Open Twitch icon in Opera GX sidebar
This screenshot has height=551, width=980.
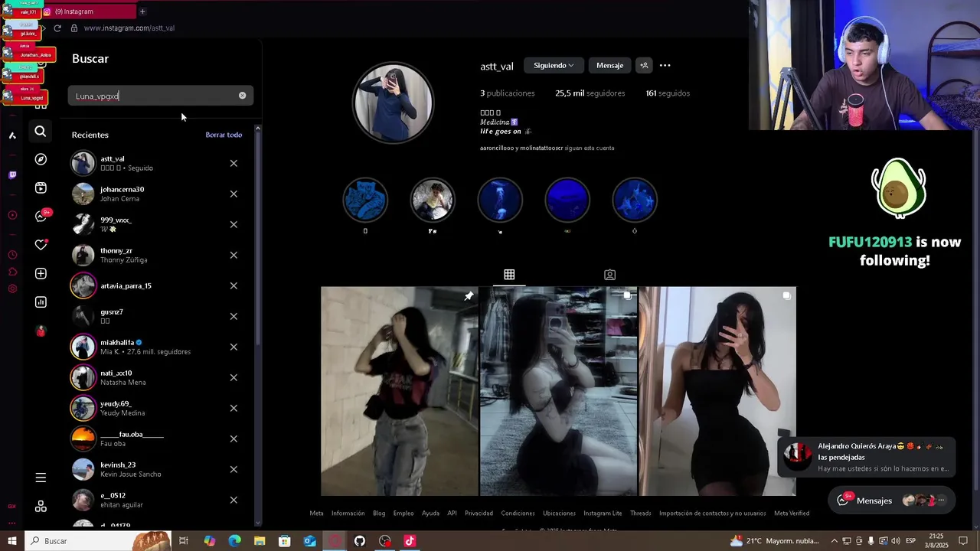pyautogui.click(x=12, y=174)
